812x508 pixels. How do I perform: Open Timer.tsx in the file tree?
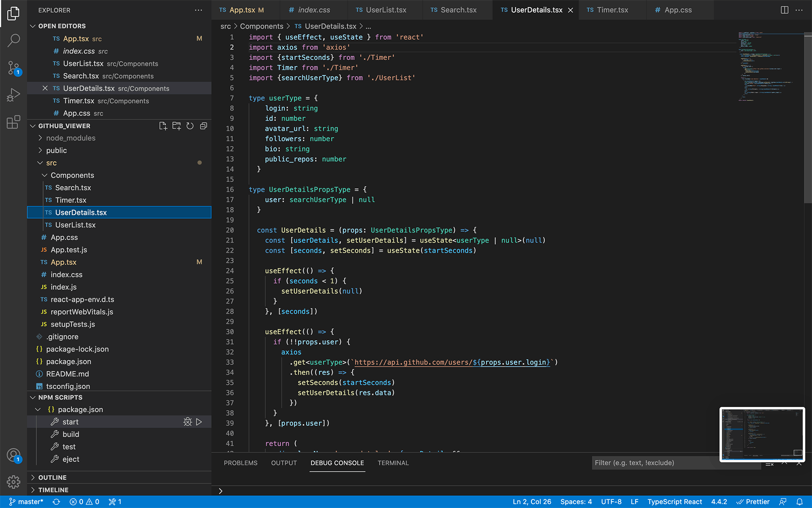tap(120, 200)
